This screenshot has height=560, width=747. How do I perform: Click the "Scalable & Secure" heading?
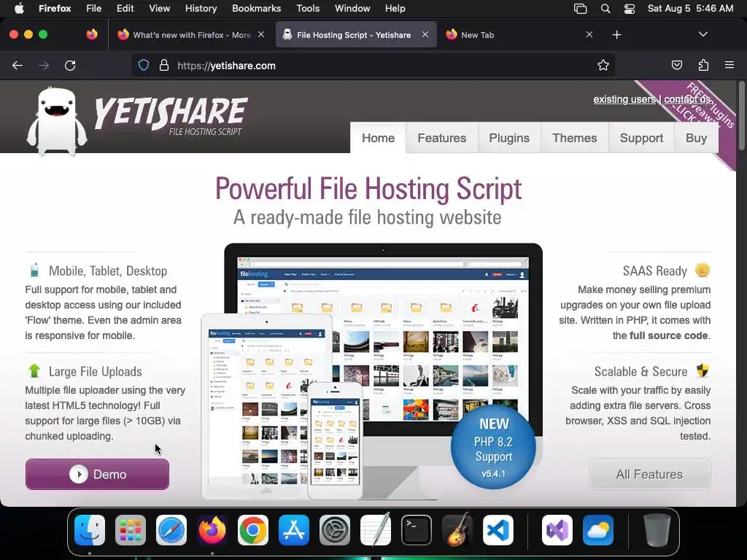(640, 371)
